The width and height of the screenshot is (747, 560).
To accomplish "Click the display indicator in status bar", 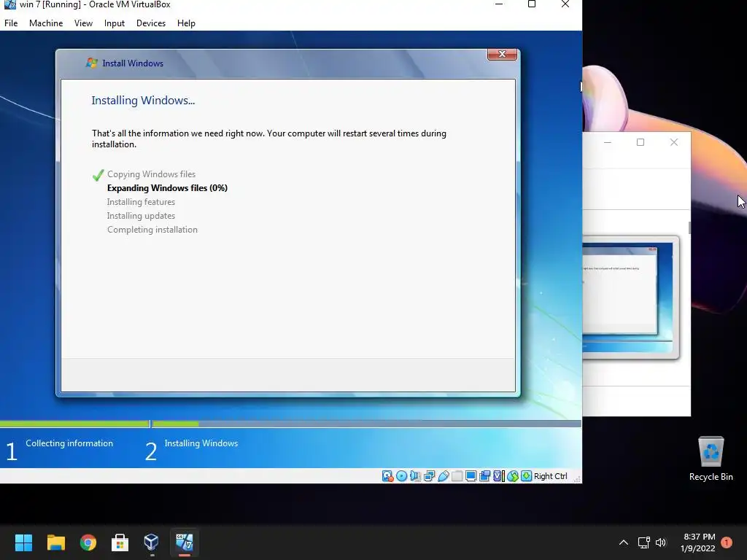I will pyautogui.click(x=471, y=476).
